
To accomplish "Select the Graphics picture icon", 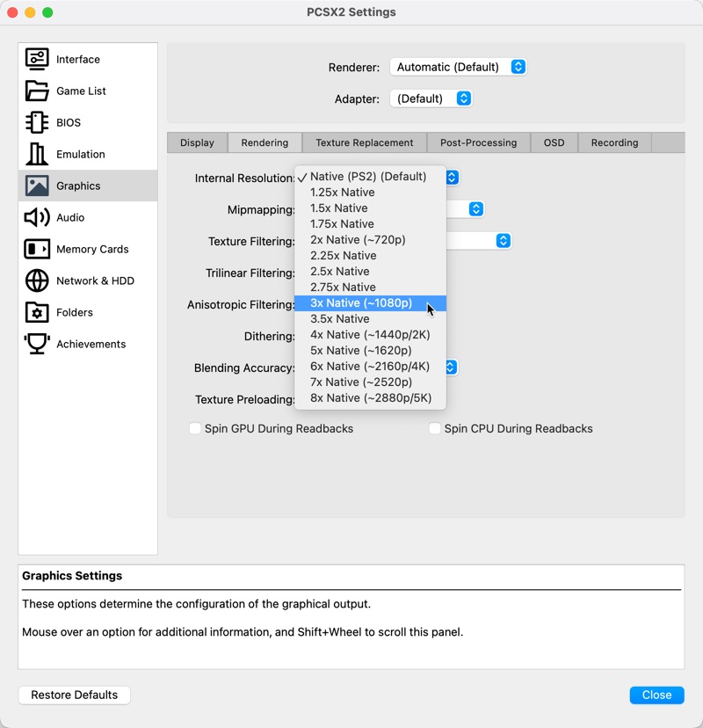I will (x=37, y=186).
